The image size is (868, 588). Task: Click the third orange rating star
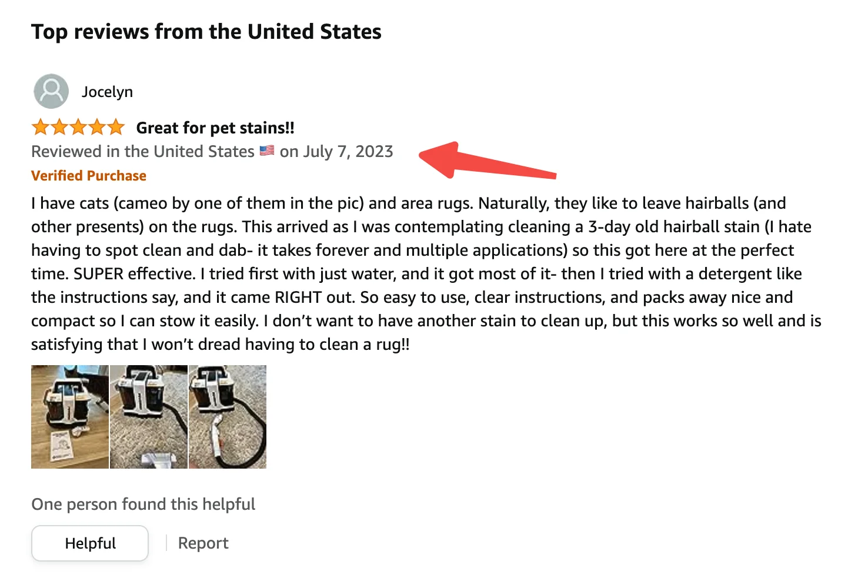pyautogui.click(x=78, y=127)
